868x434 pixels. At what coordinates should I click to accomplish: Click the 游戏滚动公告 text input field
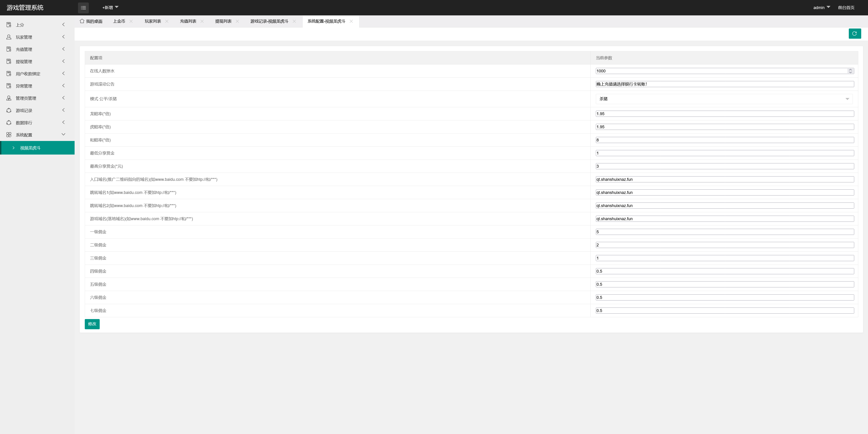tap(724, 84)
